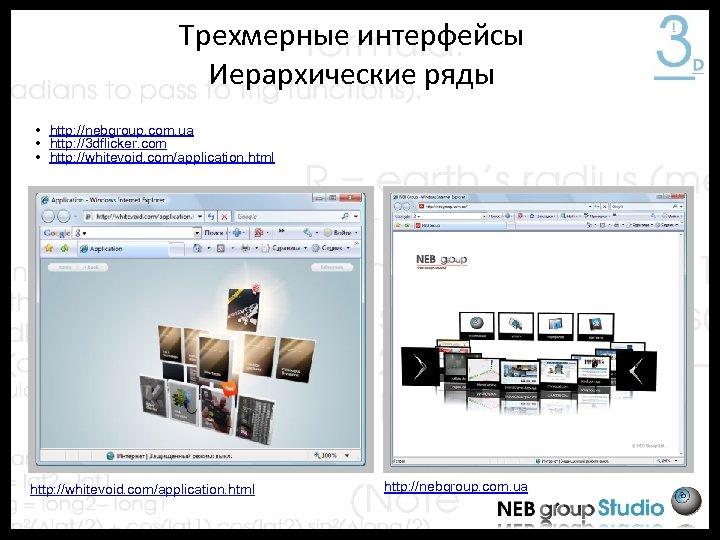Click the right black arrow tile of the NEB carousel

coord(636,371)
